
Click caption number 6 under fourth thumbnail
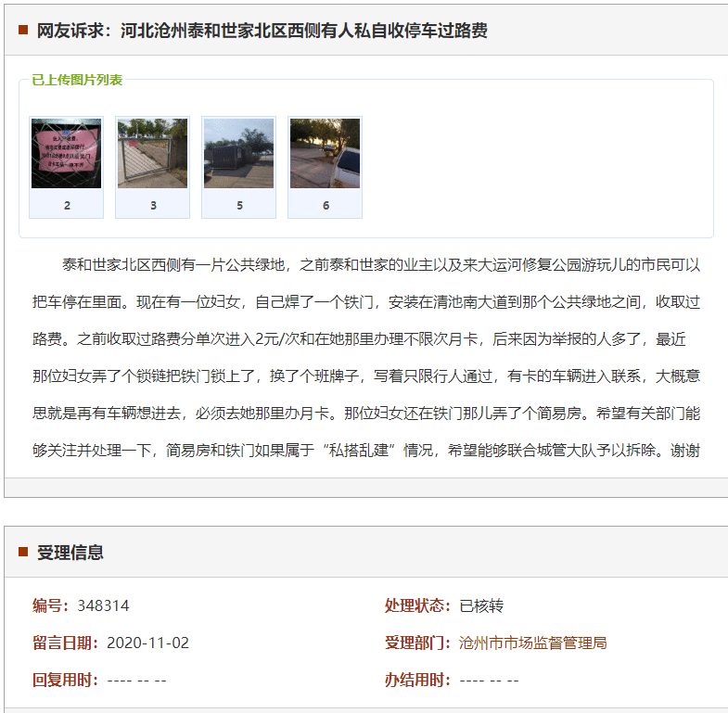tap(326, 205)
